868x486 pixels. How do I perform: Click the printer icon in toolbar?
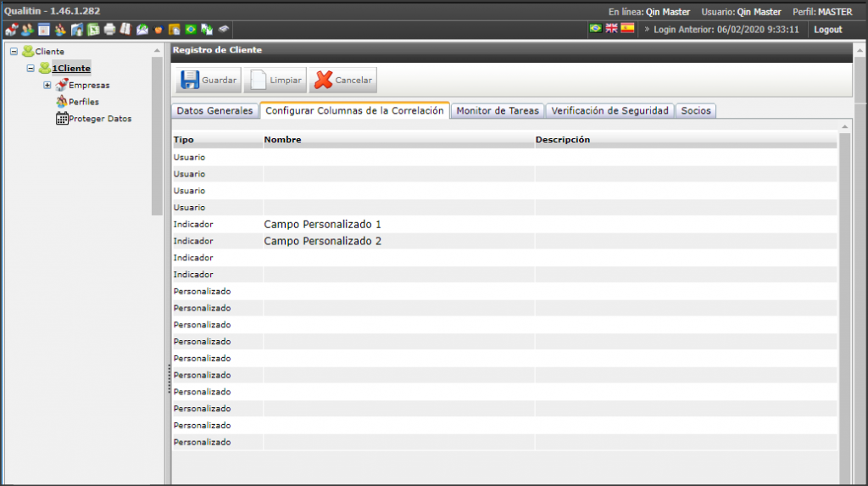(x=109, y=30)
